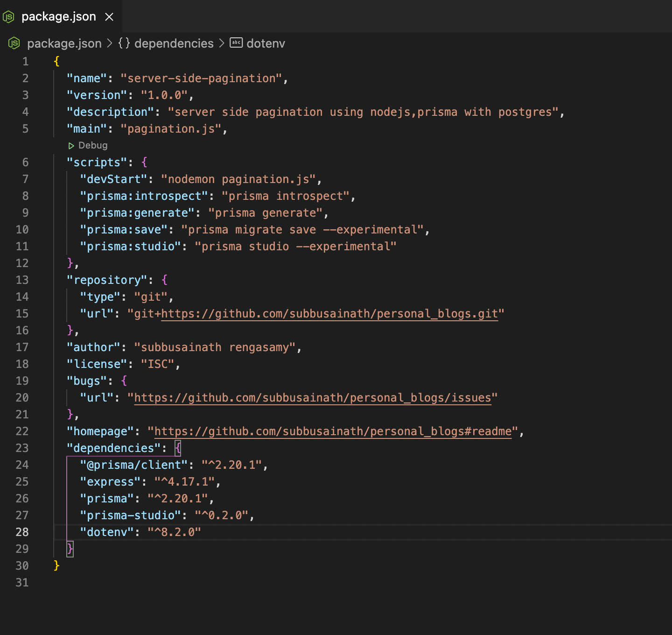This screenshot has width=672, height=635.
Task: Click package.json in the breadcrumb
Action: click(x=64, y=43)
